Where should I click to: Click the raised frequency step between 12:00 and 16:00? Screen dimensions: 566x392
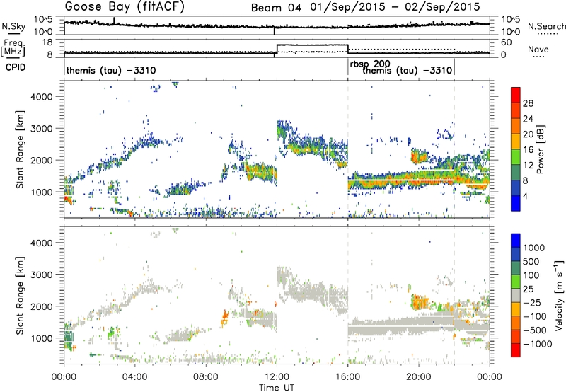(x=312, y=45)
